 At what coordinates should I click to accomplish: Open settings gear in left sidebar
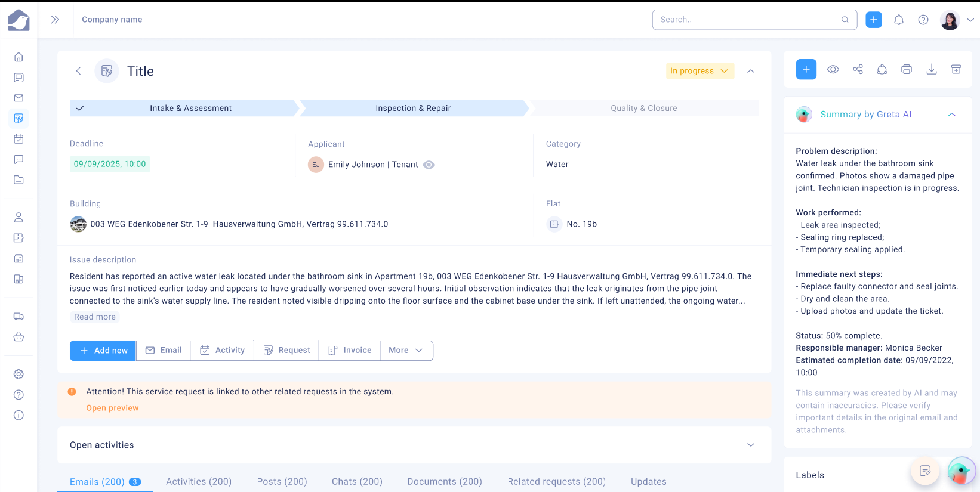coord(19,375)
